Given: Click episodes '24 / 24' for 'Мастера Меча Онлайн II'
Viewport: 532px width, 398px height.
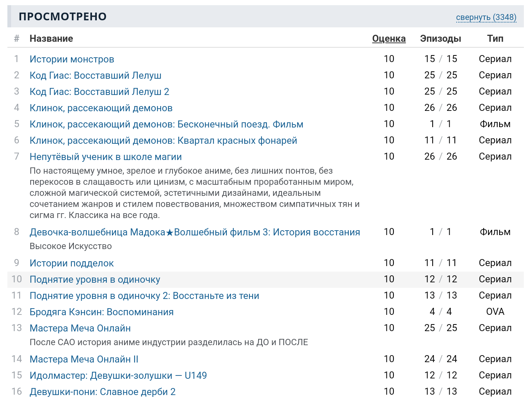Looking at the screenshot, I should pyautogui.click(x=440, y=359).
